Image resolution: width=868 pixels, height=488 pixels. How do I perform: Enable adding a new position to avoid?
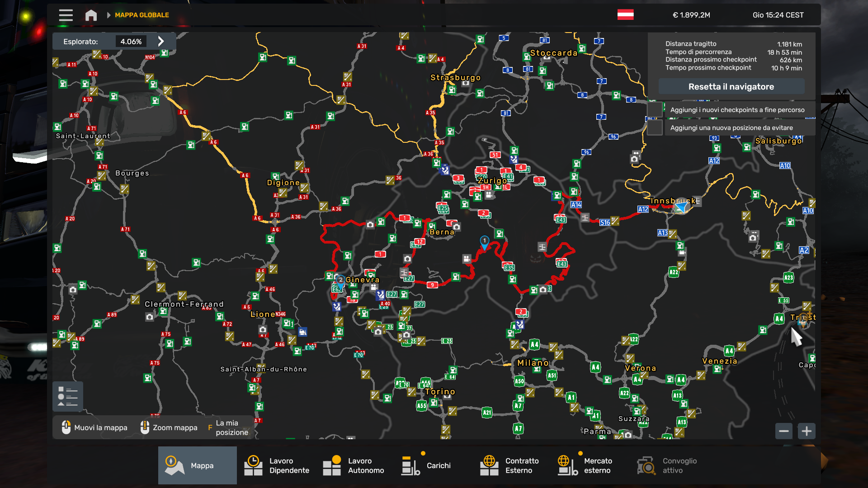click(x=655, y=128)
